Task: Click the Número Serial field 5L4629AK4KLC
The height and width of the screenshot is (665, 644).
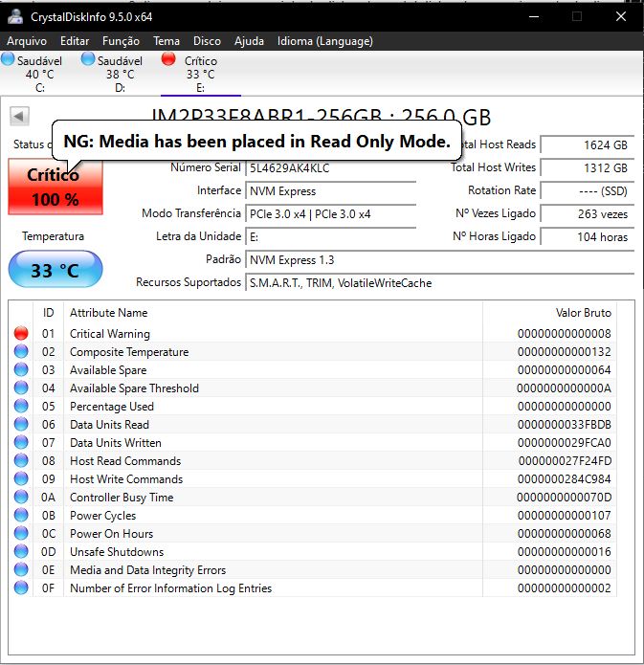Action: coord(330,168)
